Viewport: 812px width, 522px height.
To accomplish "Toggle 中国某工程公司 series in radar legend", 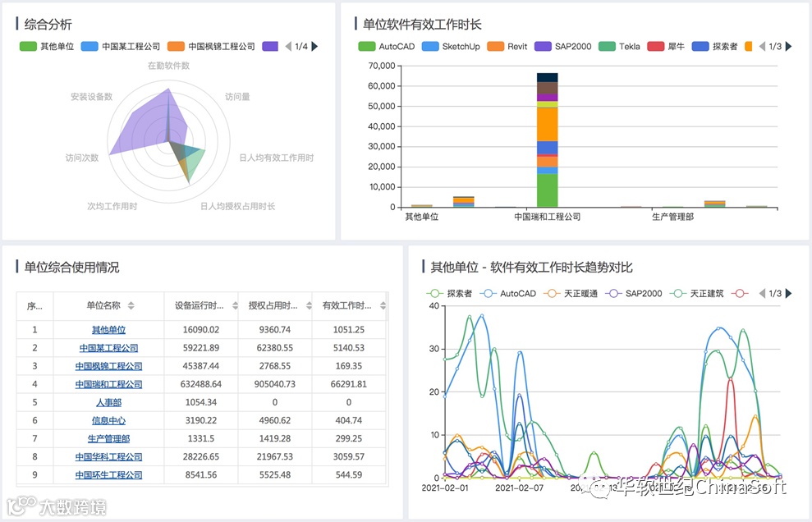I will coord(121,47).
